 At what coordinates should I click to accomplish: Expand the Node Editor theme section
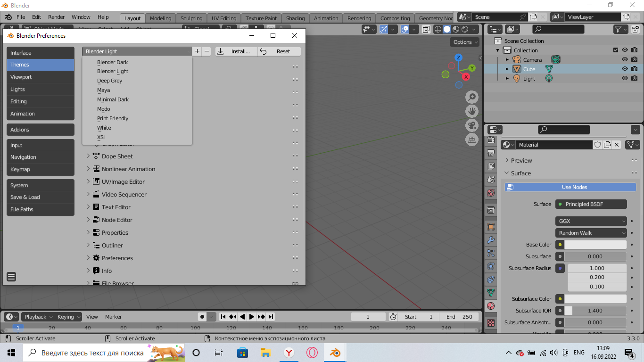click(x=88, y=220)
